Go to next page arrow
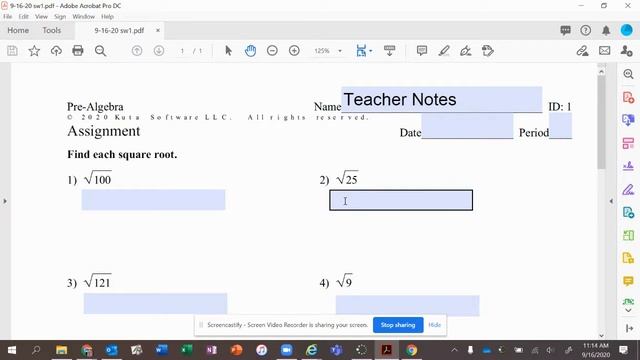This screenshot has width=640, height=360. tap(159, 51)
